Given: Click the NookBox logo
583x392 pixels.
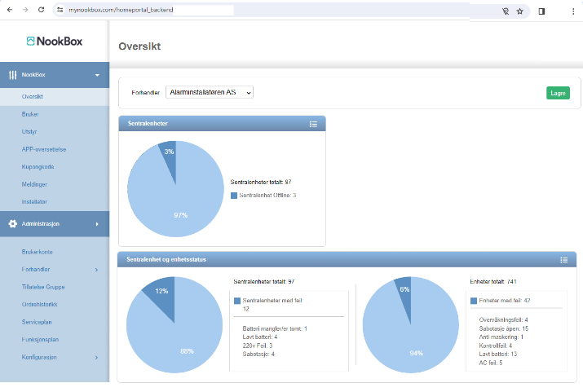Looking at the screenshot, I should click(x=55, y=42).
